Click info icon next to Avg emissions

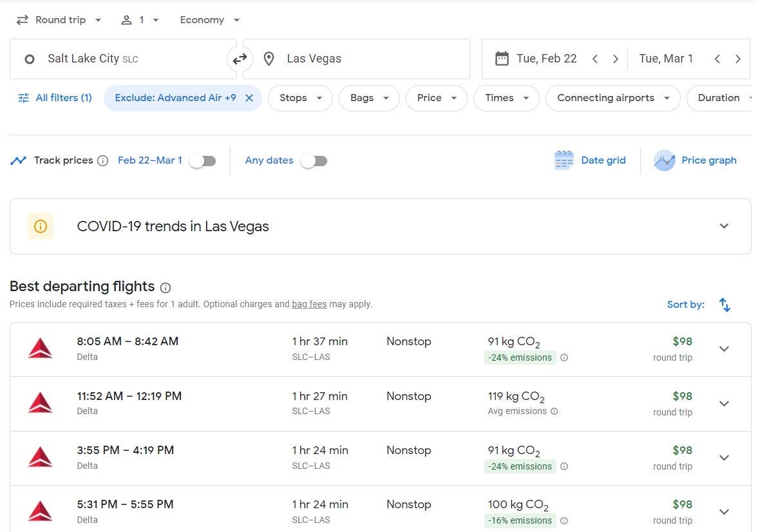click(x=554, y=412)
